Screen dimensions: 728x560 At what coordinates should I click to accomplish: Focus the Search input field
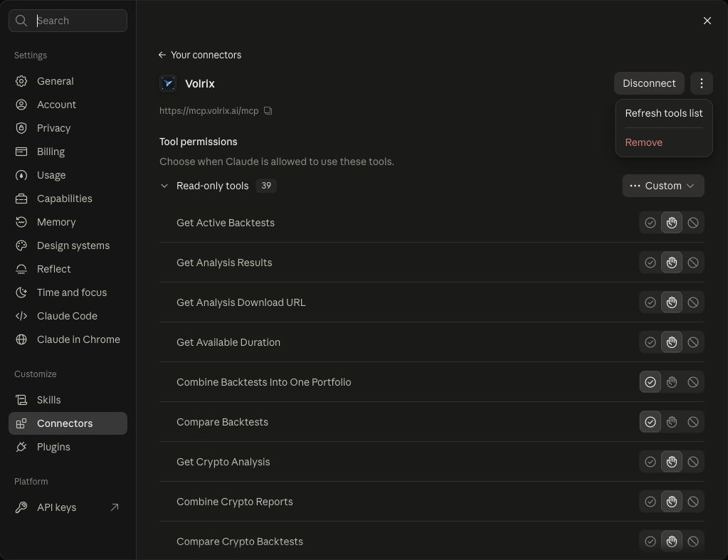coord(68,21)
